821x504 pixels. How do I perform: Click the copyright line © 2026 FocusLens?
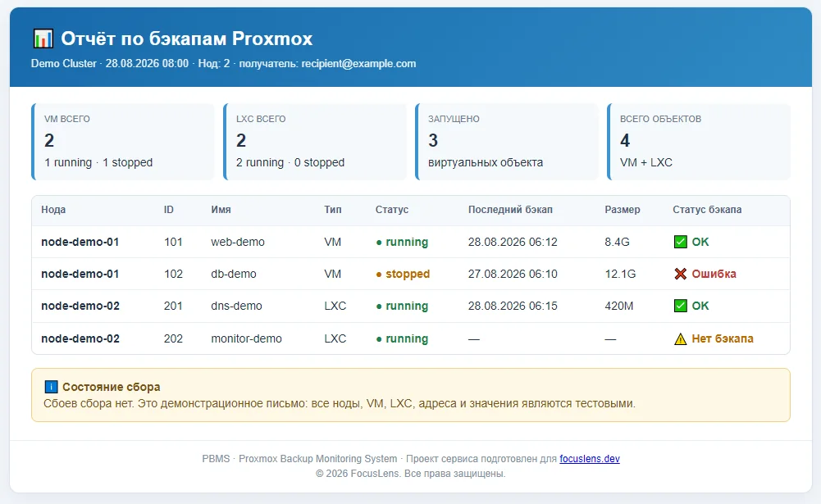(410, 474)
